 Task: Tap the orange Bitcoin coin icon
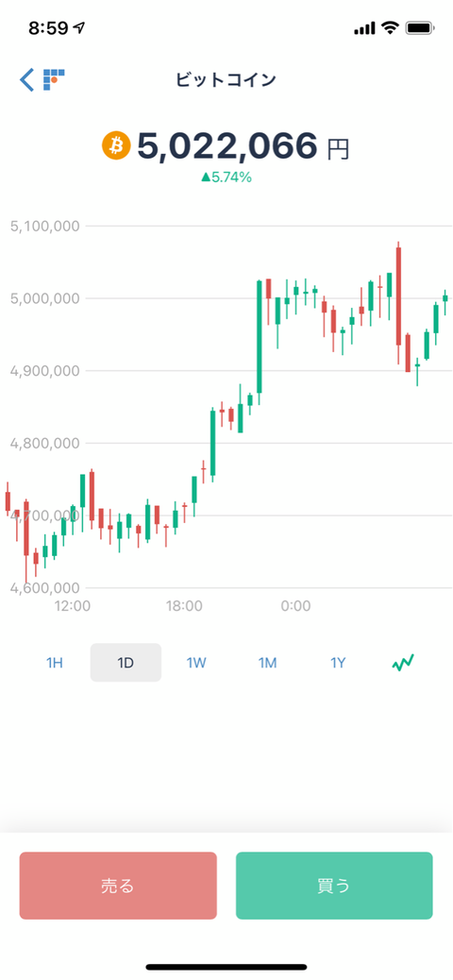(116, 146)
